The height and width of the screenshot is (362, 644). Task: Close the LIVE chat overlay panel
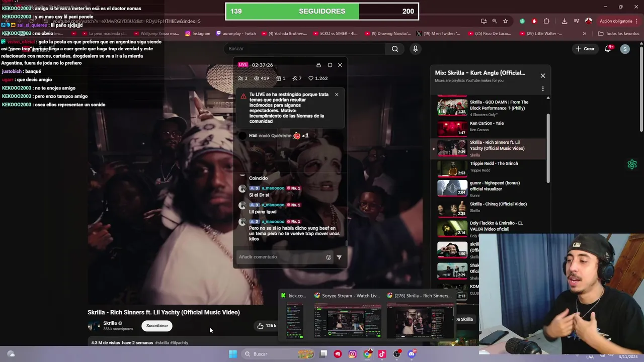click(340, 65)
